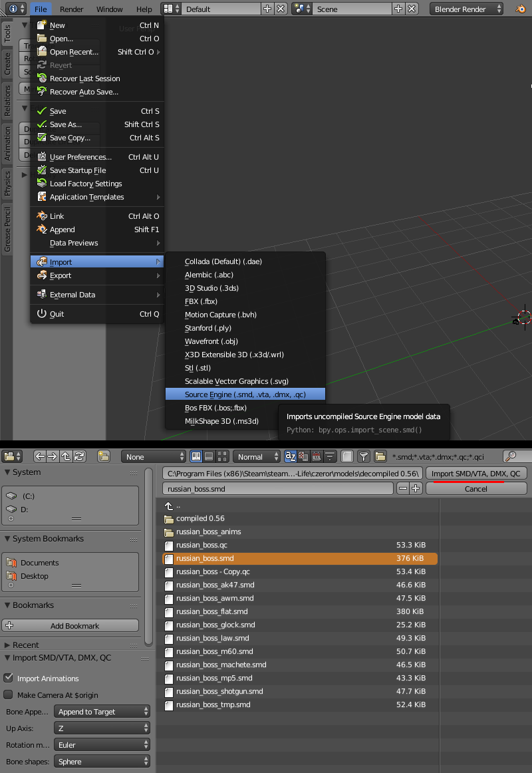Open the recursion level None dropdown
This screenshot has width=532, height=773.
point(154,457)
